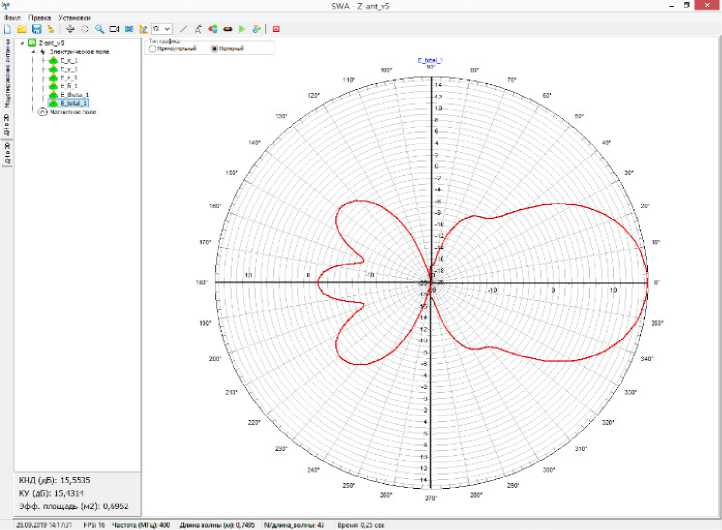
Task: Click the red stop icon
Action: coord(276,29)
